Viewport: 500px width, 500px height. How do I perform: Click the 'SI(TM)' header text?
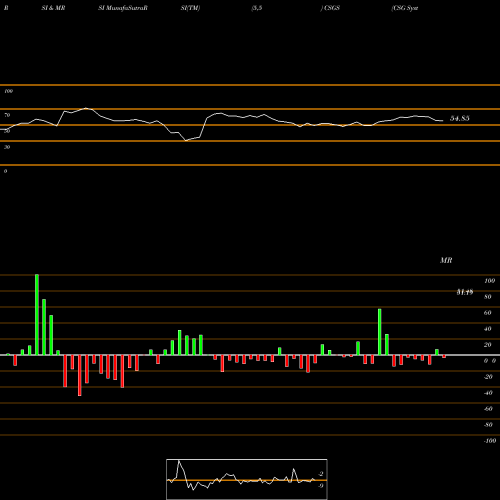click(x=190, y=8)
